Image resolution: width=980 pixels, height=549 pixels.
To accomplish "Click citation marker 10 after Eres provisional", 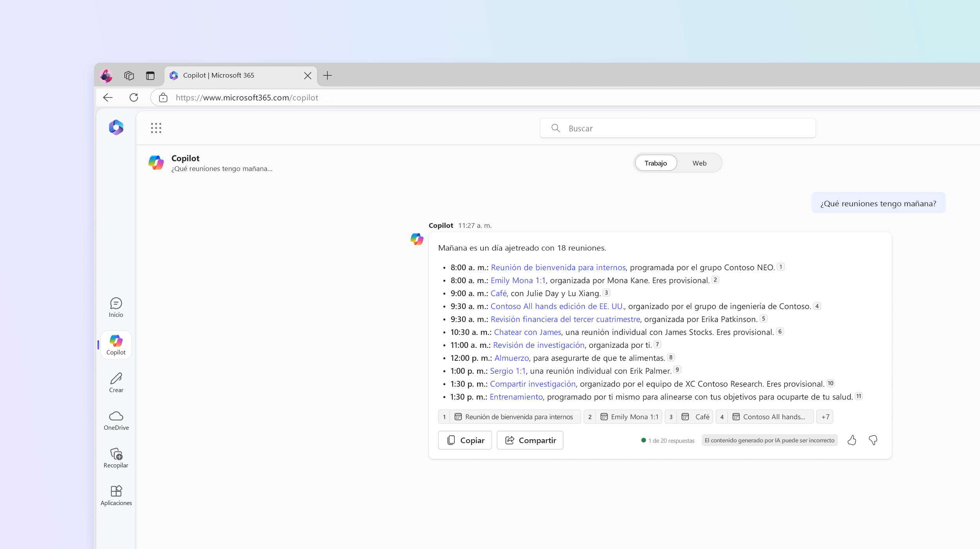I will pyautogui.click(x=830, y=383).
